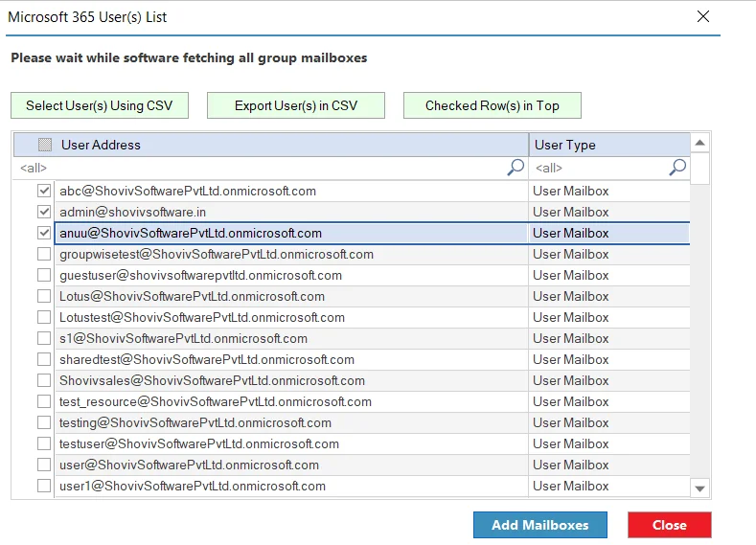Close the Microsoft 365 User(s) List dialog
The width and height of the screenshot is (756, 545).
[703, 16]
